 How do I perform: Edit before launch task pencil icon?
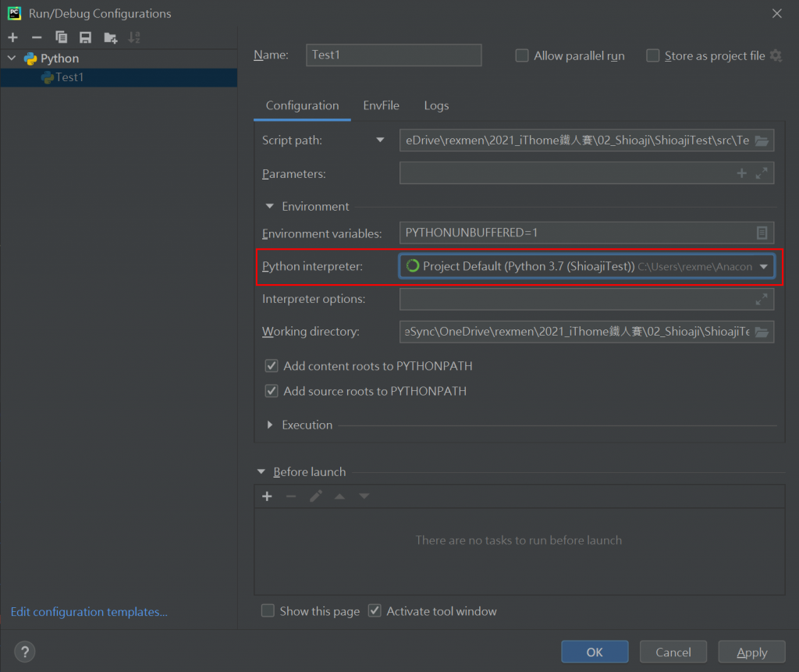(x=315, y=496)
